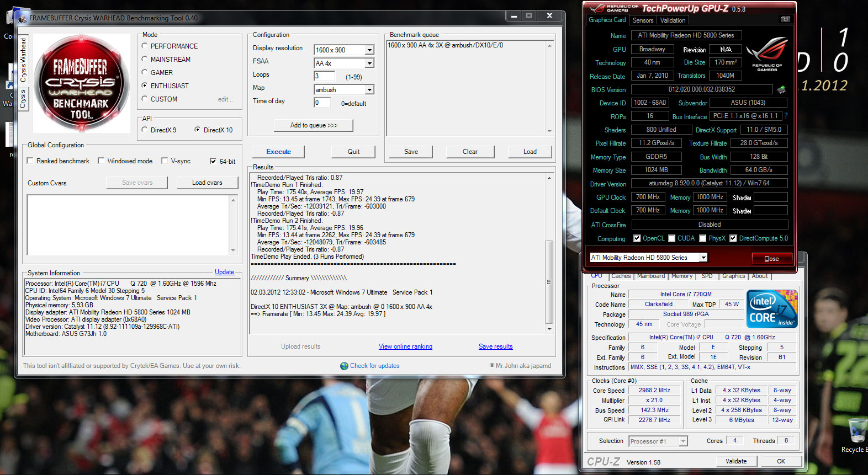This screenshot has height=475, width=868.
Task: Click the Bus Interface question mark icon
Action: coord(786,116)
